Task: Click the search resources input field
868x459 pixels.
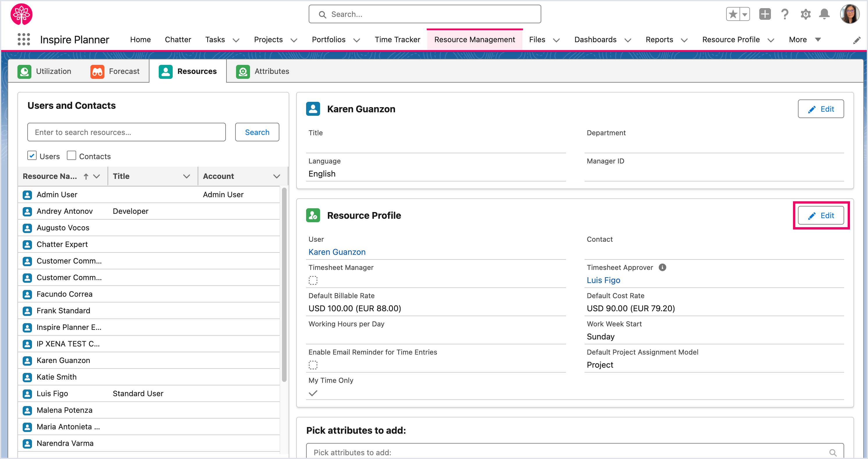Action: tap(126, 132)
